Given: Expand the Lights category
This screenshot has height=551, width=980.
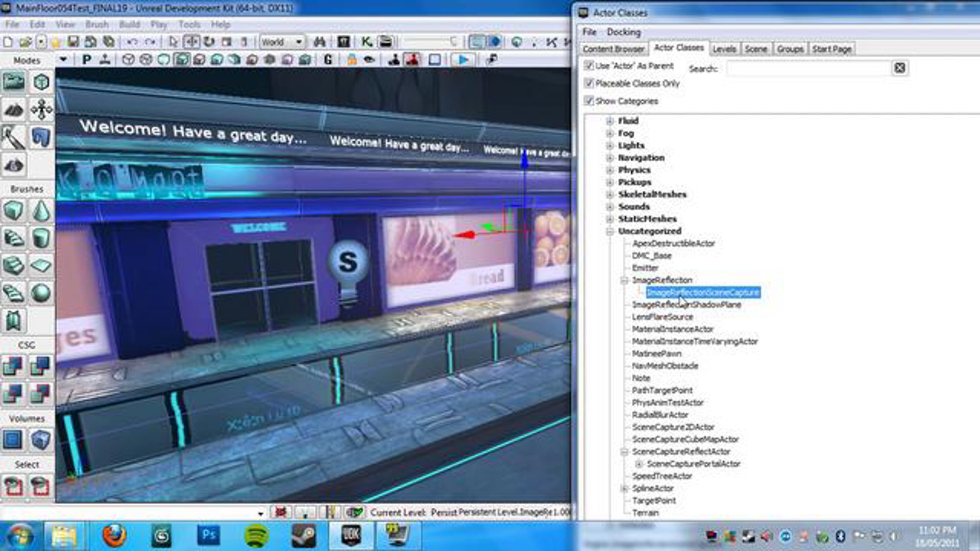Looking at the screenshot, I should point(610,145).
